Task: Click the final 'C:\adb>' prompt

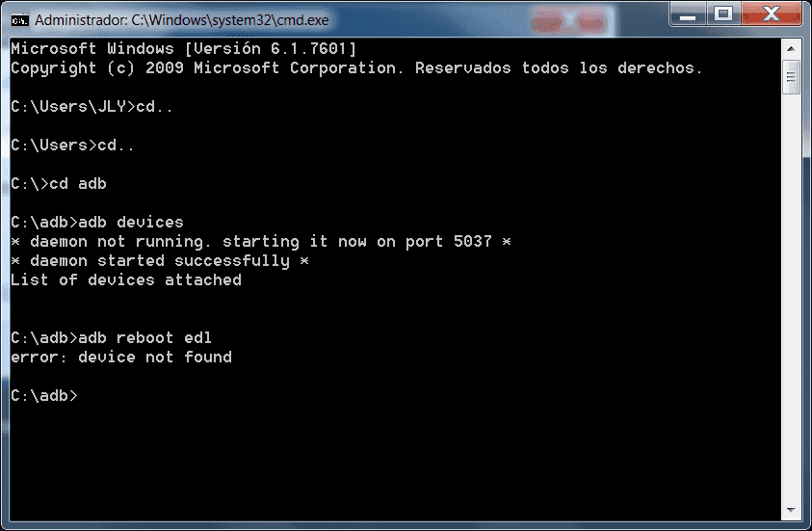Action: pos(44,396)
